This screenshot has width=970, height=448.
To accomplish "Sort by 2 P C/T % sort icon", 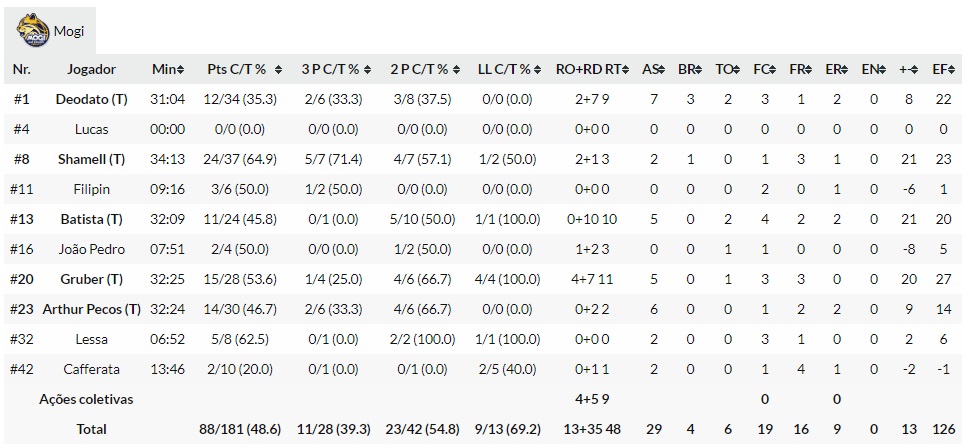I will 457,70.
